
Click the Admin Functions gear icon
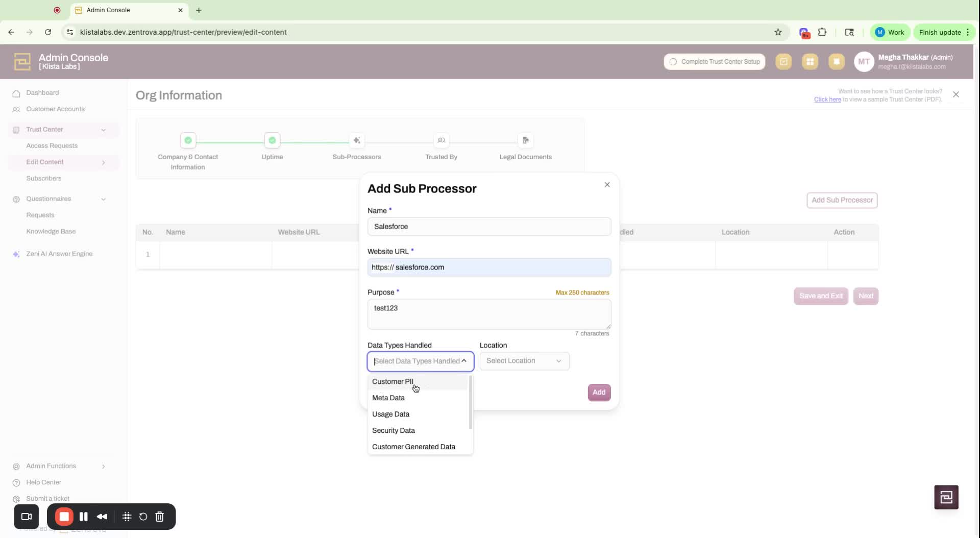[x=16, y=467]
